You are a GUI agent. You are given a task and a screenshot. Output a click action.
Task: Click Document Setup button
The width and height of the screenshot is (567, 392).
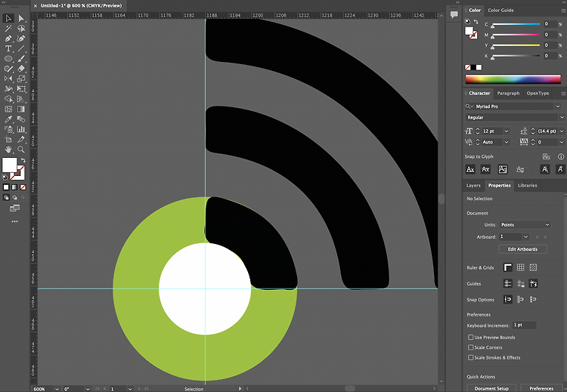tap(491, 388)
